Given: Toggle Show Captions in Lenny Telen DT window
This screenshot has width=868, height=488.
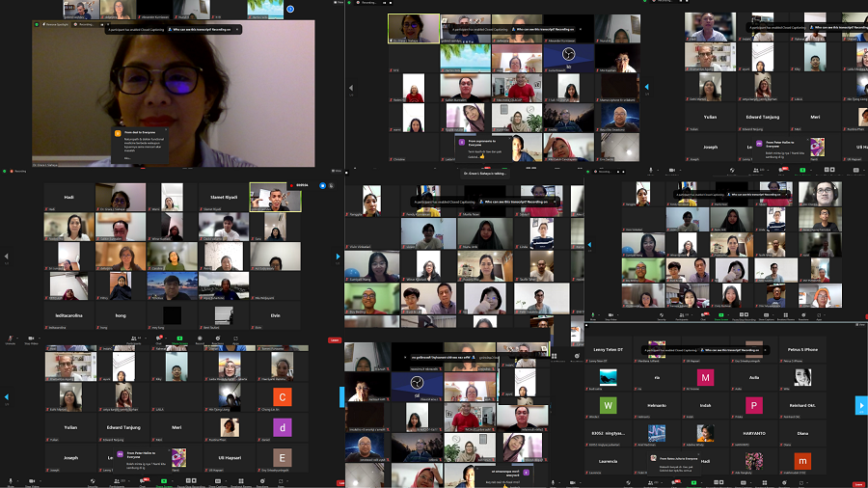Looking at the screenshot, I should coord(744,482).
